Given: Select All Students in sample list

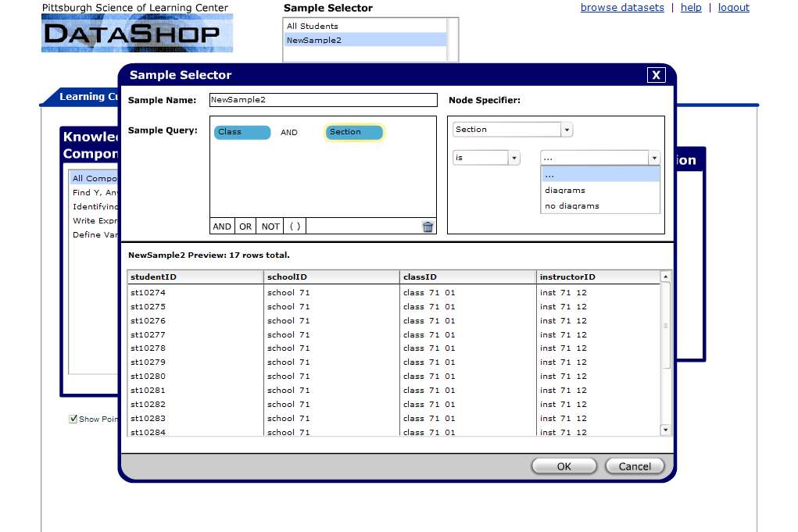Looking at the screenshot, I should click(x=313, y=26).
